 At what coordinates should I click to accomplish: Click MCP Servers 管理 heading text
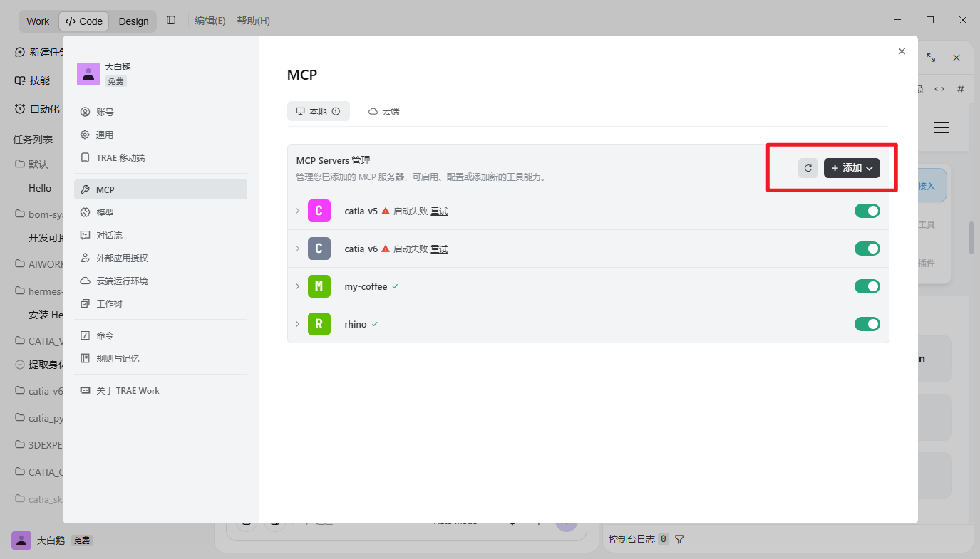(333, 160)
